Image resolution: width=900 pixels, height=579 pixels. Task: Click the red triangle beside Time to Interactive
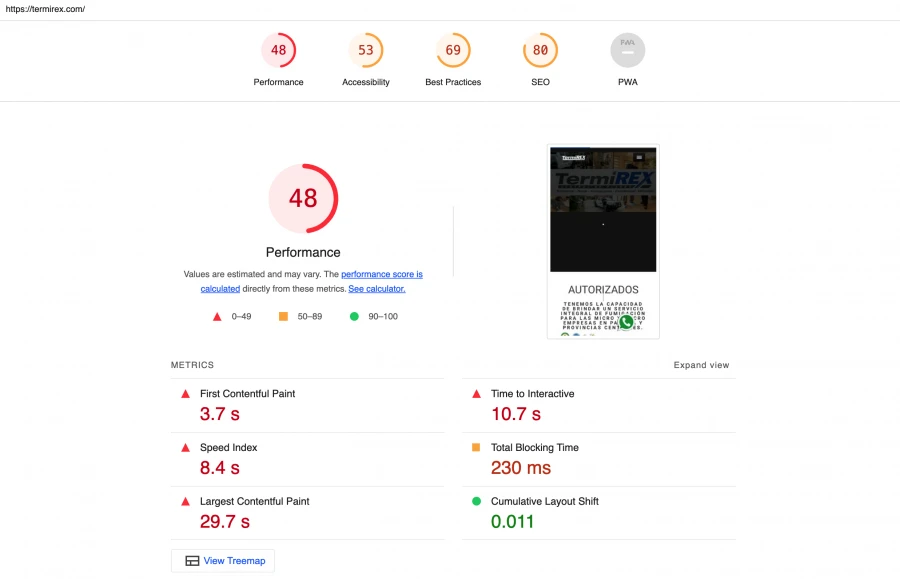(x=476, y=394)
